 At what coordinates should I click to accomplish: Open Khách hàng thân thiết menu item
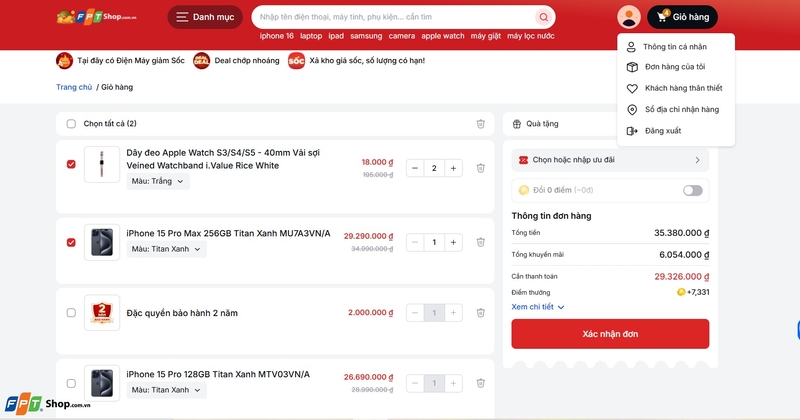tap(676, 88)
